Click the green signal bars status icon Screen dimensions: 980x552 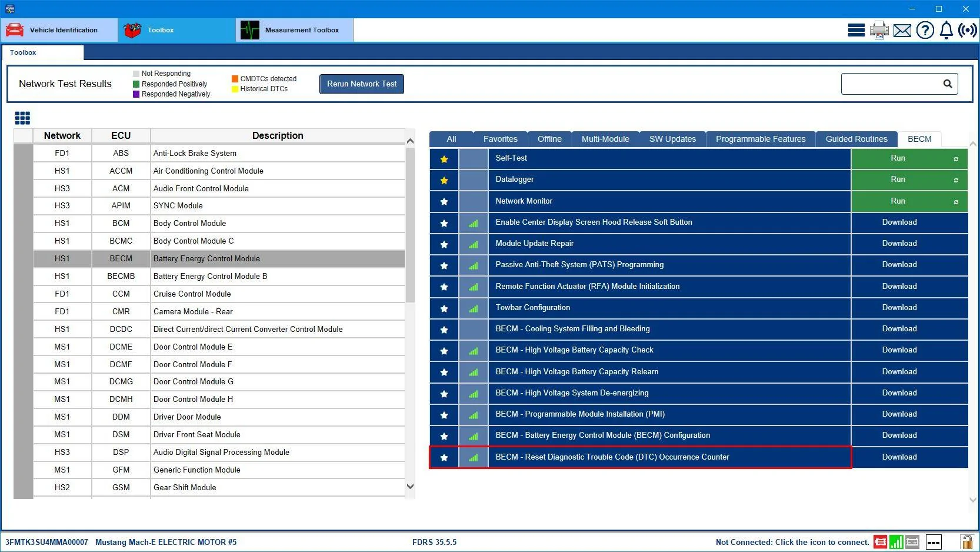pyautogui.click(x=896, y=542)
